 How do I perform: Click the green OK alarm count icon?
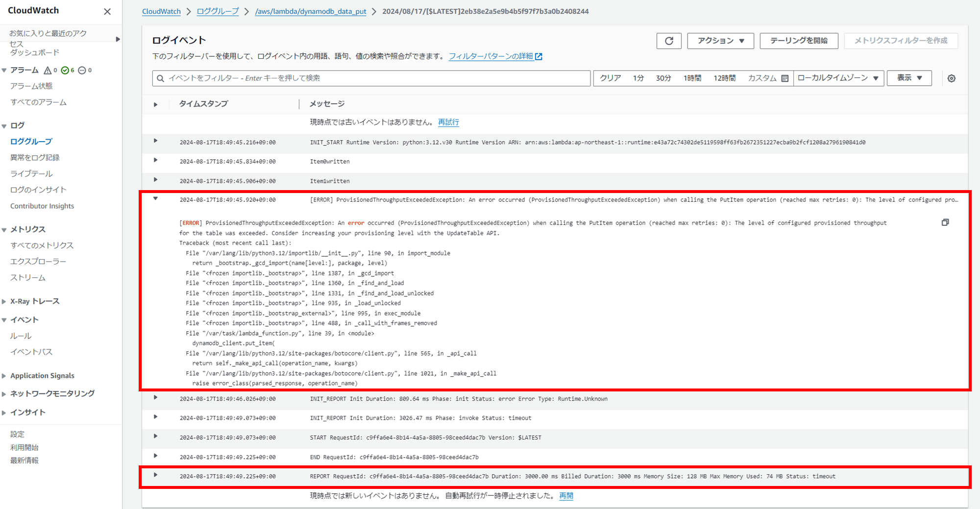click(65, 71)
